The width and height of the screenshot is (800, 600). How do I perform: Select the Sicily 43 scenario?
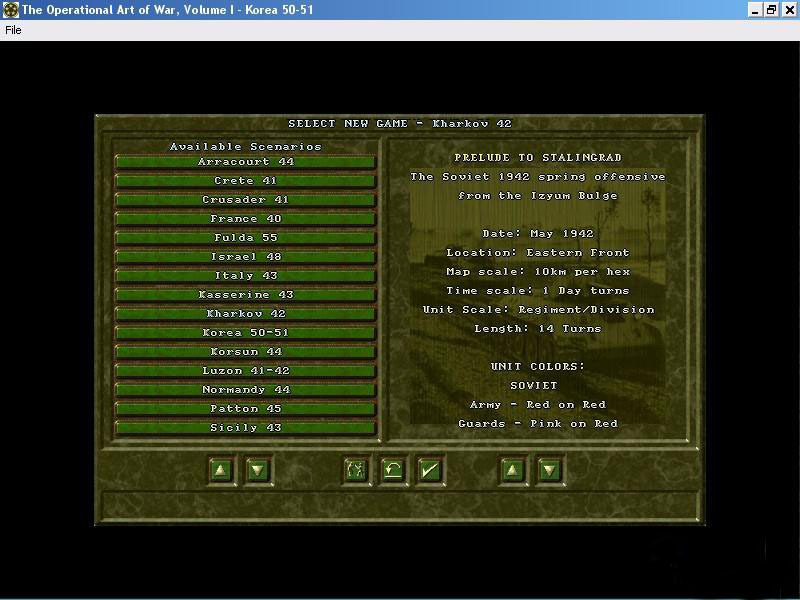pyautogui.click(x=246, y=428)
